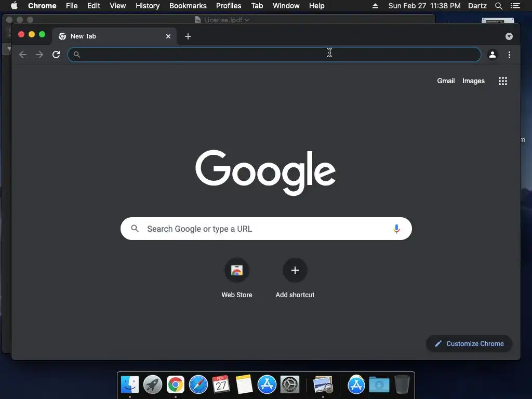Image resolution: width=532 pixels, height=399 pixels.
Task: Open the Chrome profile avatar icon
Action: click(493, 55)
